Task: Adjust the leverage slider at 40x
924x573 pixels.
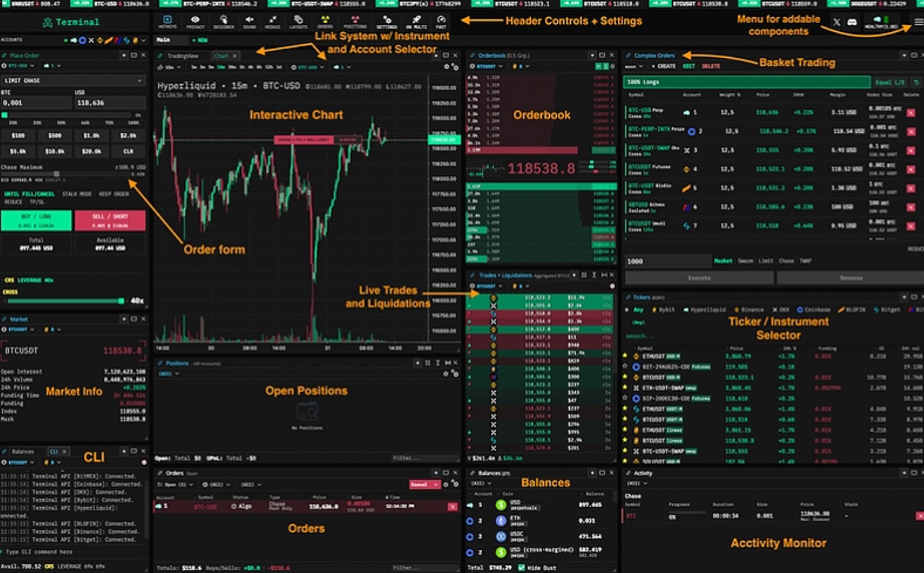Action: click(x=121, y=301)
